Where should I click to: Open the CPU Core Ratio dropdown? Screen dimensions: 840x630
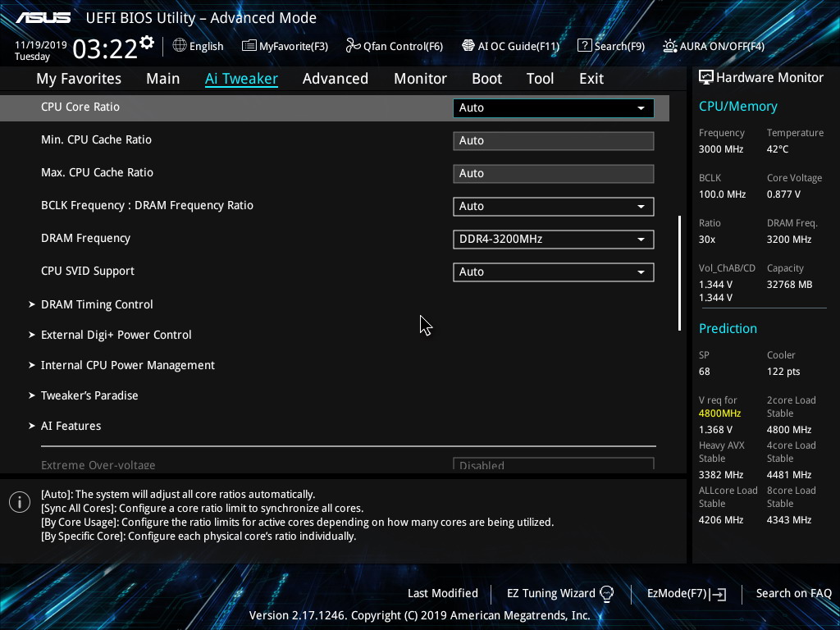(x=554, y=107)
